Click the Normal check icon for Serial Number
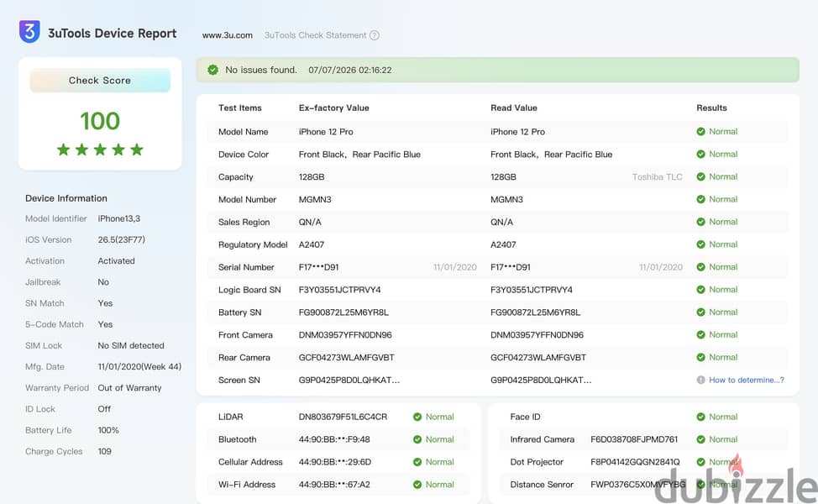The width and height of the screenshot is (818, 504). pos(700,267)
